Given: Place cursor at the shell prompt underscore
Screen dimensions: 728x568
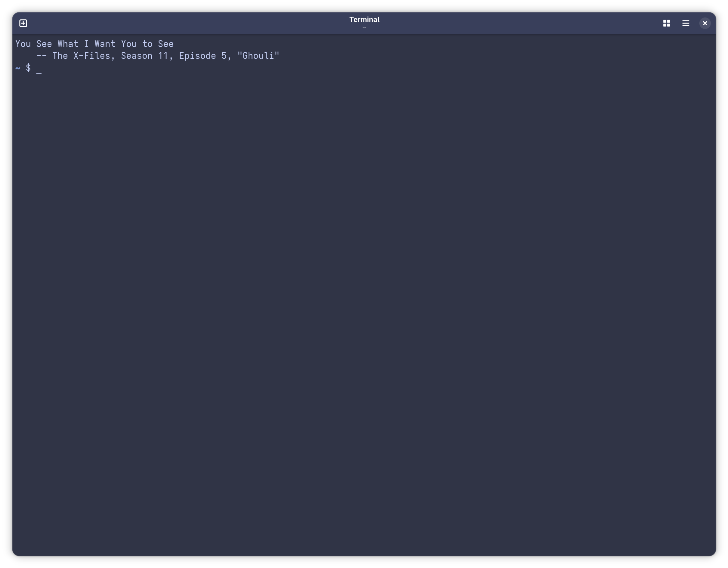Looking at the screenshot, I should point(39,69).
